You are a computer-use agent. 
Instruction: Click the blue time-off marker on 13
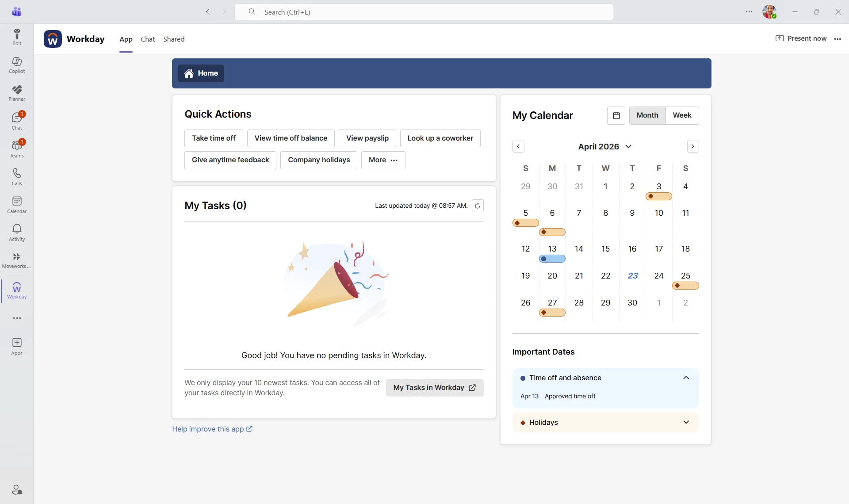(x=552, y=259)
